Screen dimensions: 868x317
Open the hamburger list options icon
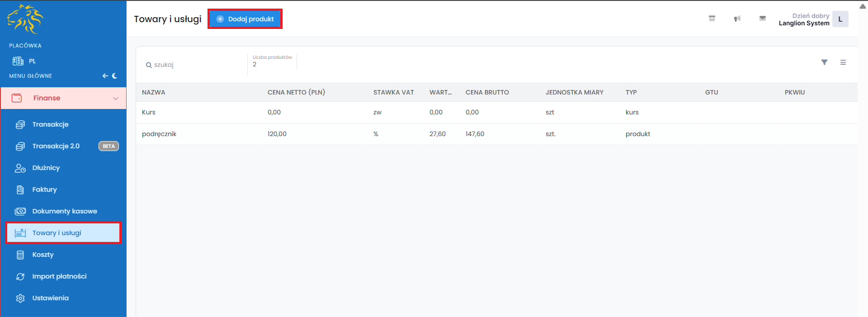pyautogui.click(x=843, y=62)
